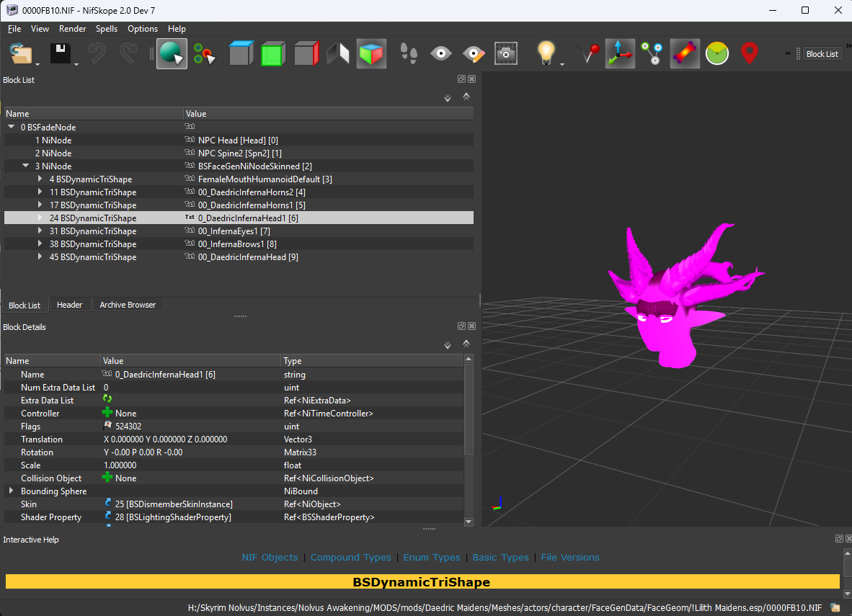Viewport: 852px width, 616px height.
Task: Click the Save floppy disk icon
Action: [x=61, y=54]
